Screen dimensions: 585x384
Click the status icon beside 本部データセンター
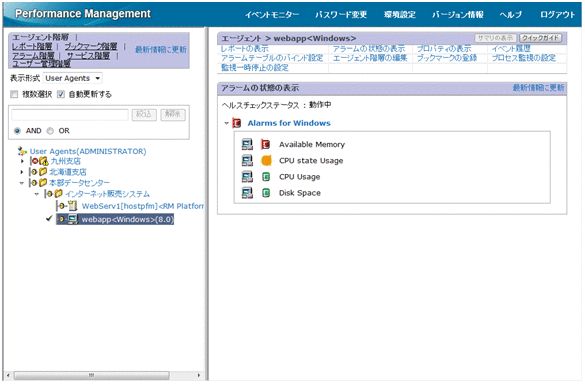click(x=34, y=183)
